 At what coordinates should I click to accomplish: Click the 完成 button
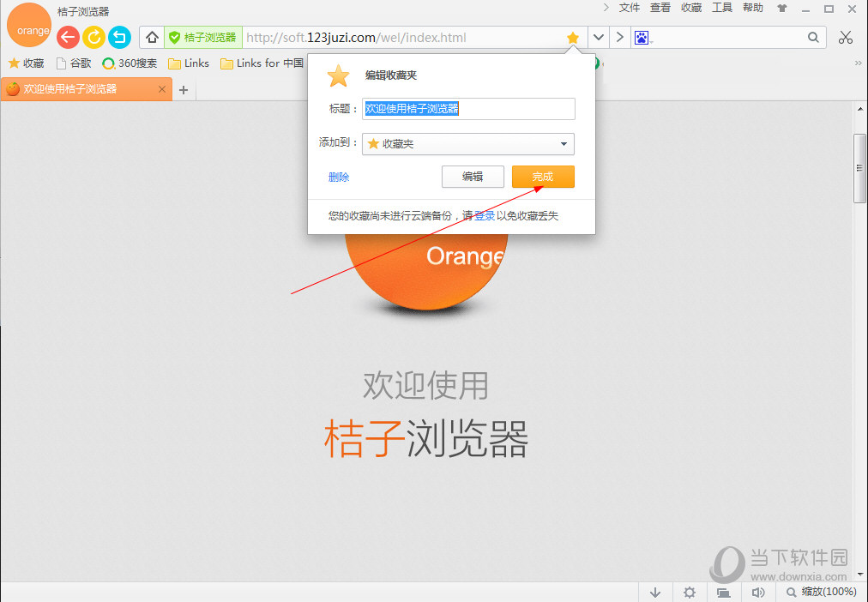point(543,177)
